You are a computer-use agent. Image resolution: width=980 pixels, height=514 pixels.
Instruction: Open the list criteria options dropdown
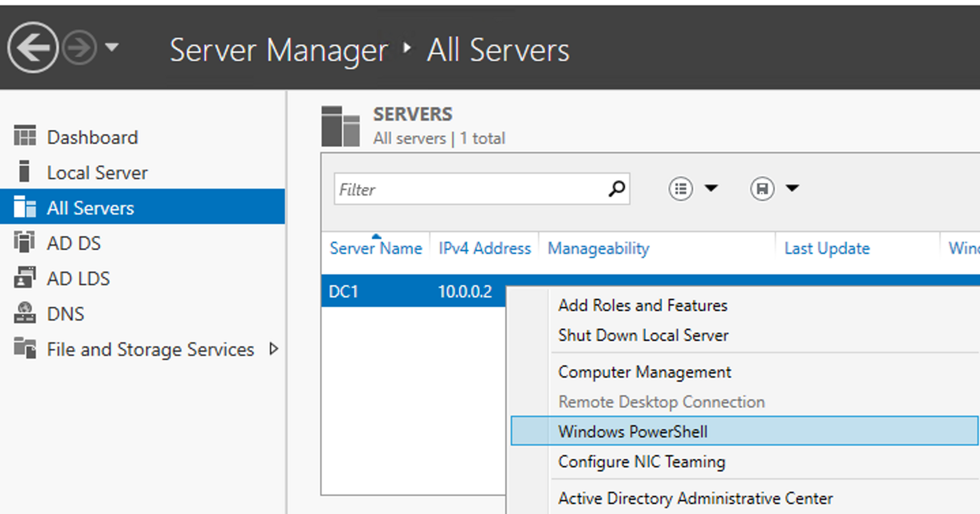tap(711, 188)
